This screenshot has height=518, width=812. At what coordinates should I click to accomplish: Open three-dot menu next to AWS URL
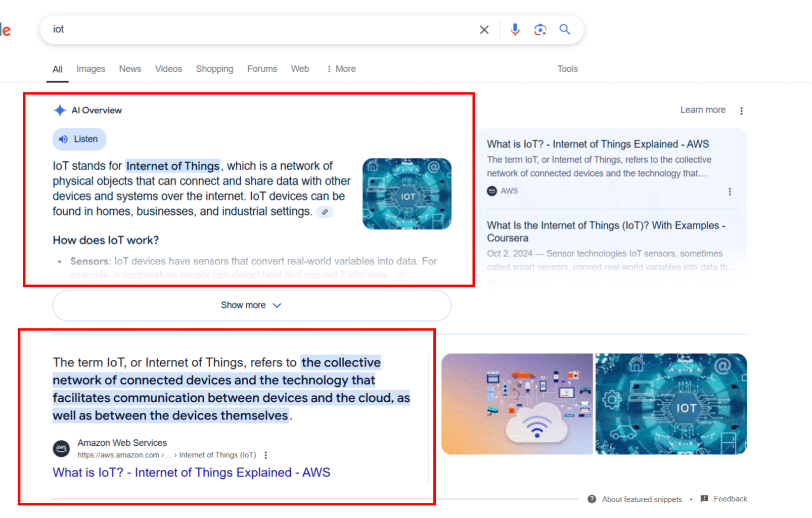coord(266,455)
